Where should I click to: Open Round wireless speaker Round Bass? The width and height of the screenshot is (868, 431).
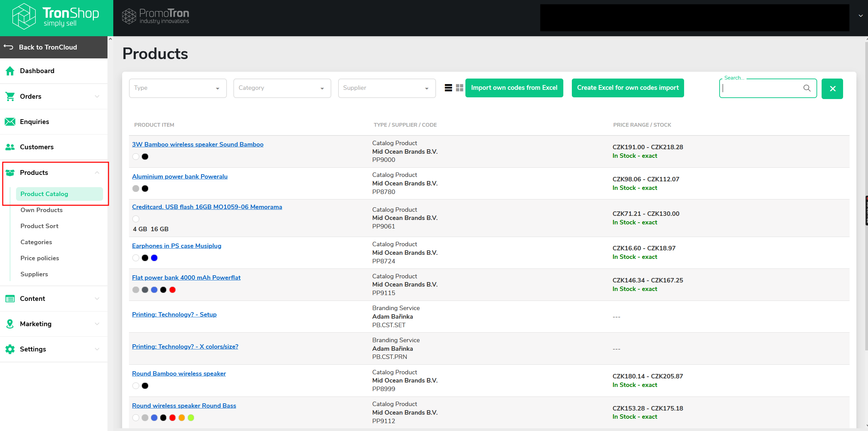[x=184, y=406]
